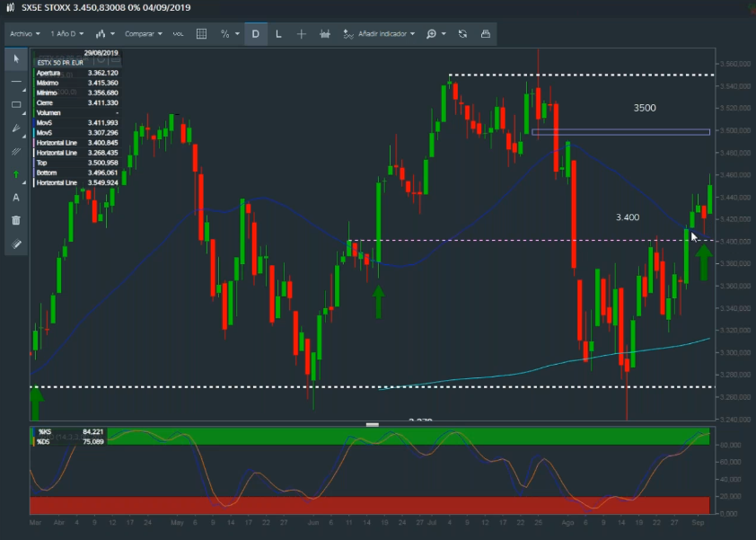756x540 pixels.
Task: Click the MovS 3.411.993 legend row
Action: [76, 122]
